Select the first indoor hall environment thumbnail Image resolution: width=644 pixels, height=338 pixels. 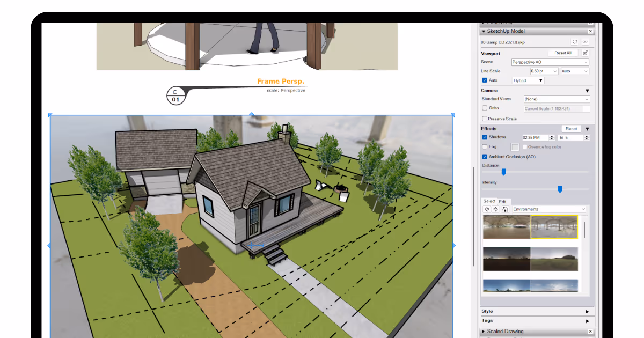click(507, 227)
